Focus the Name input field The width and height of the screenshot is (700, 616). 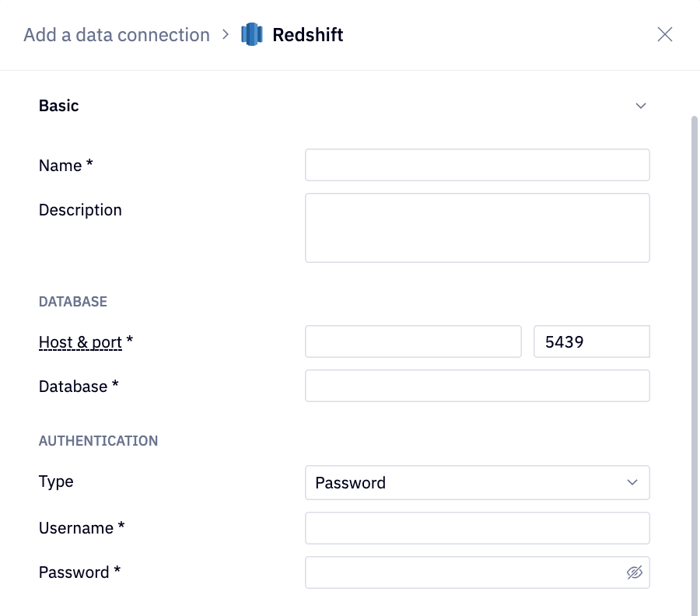pos(477,165)
